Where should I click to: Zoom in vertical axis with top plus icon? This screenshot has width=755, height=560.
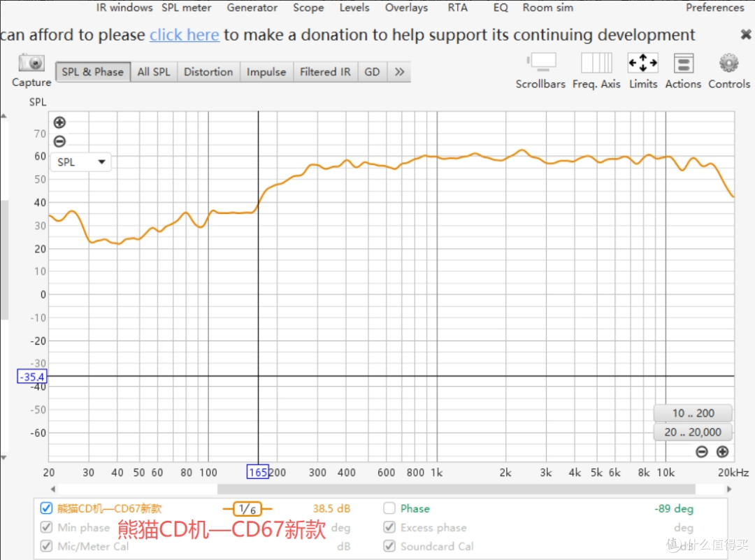(x=59, y=122)
